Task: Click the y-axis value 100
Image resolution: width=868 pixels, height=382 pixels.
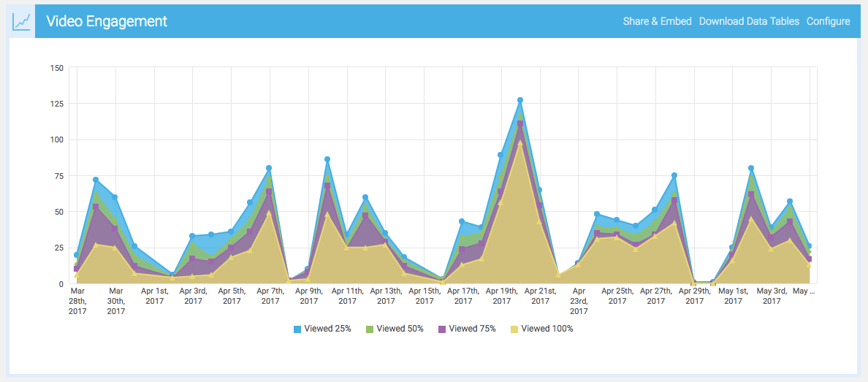Action: click(x=57, y=140)
